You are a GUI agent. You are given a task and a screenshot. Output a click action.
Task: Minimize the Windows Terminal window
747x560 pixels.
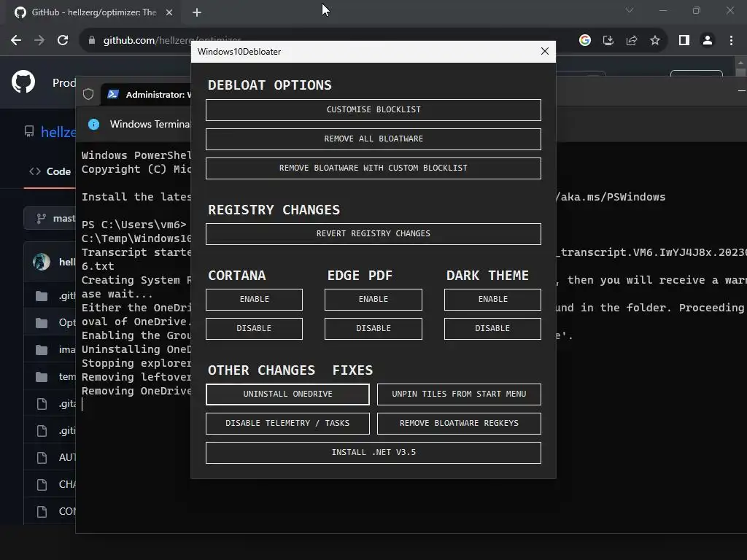(x=741, y=90)
